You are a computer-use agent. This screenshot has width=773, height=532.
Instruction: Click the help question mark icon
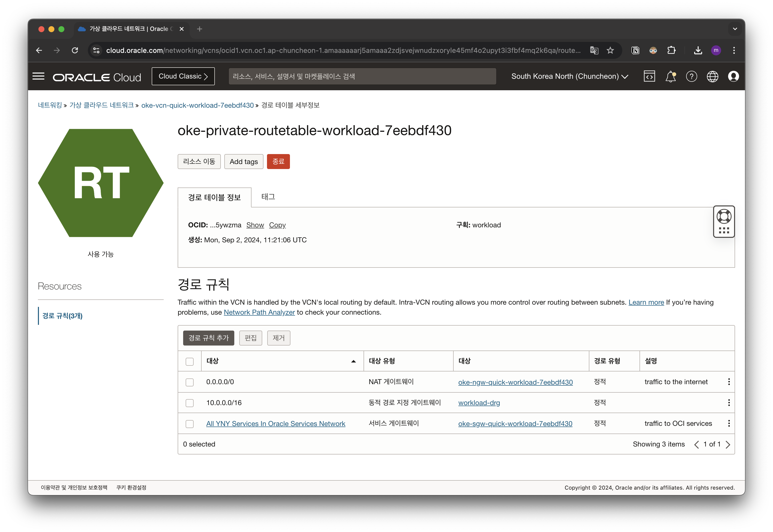pos(691,76)
